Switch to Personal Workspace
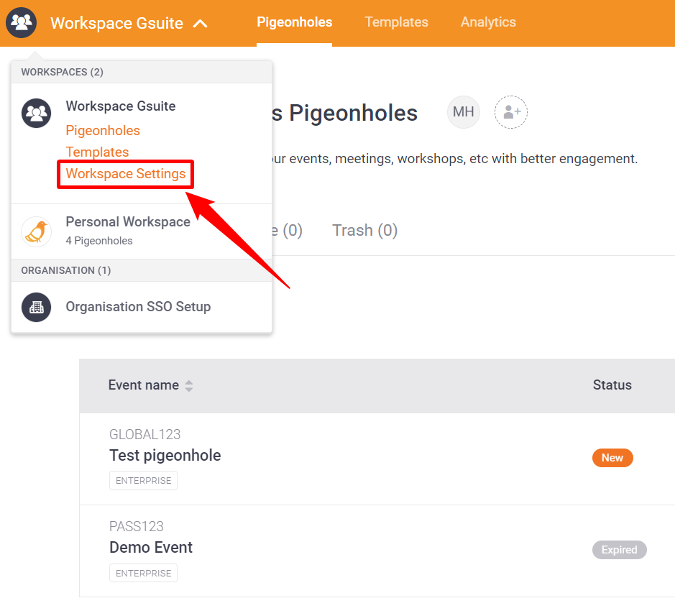The height and width of the screenshot is (616, 675). pyautogui.click(x=128, y=221)
